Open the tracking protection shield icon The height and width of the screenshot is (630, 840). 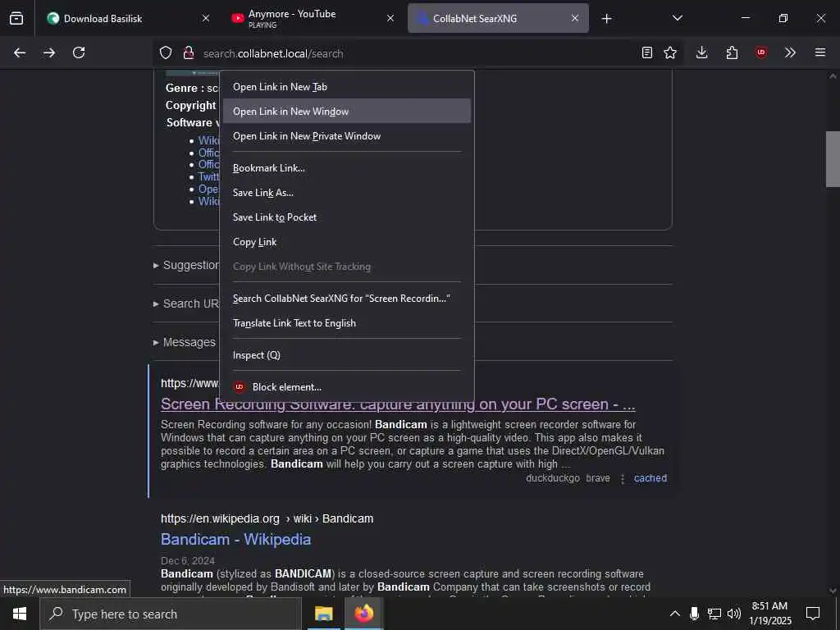(166, 53)
